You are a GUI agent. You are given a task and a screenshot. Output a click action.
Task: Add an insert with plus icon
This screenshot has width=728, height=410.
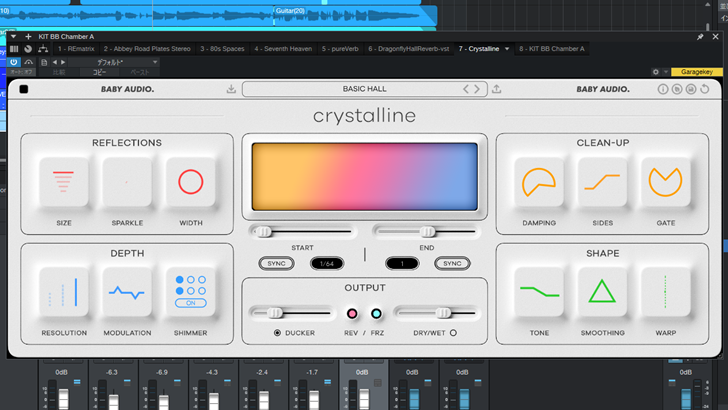tap(28, 37)
